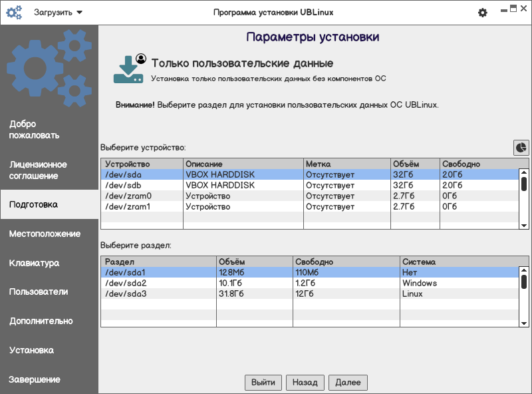The width and height of the screenshot is (532, 394).
Task: Click the gears app icon in title bar
Action: pos(14,13)
